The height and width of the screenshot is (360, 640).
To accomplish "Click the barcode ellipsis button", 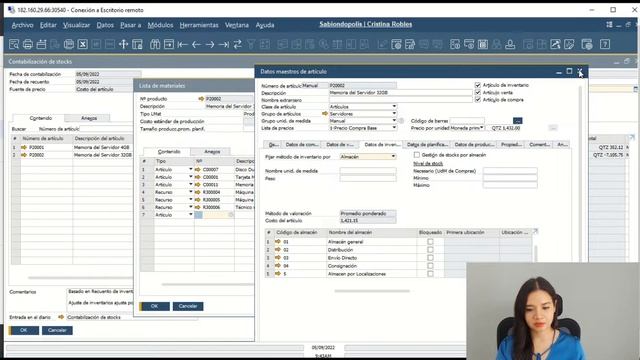I will (x=517, y=121).
